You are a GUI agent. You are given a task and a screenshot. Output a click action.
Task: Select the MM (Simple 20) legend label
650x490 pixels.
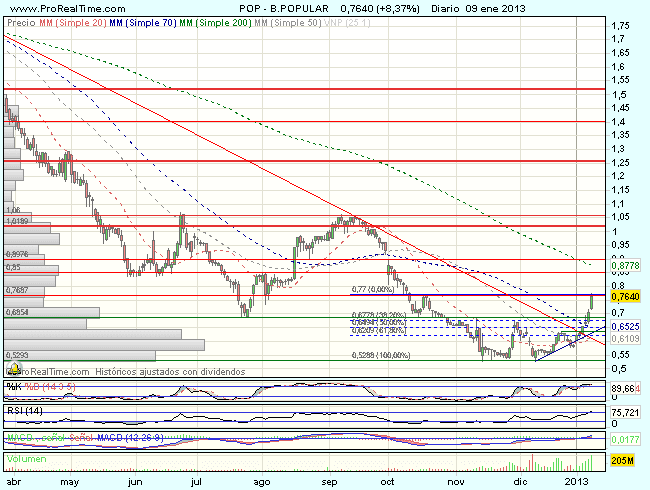click(73, 23)
